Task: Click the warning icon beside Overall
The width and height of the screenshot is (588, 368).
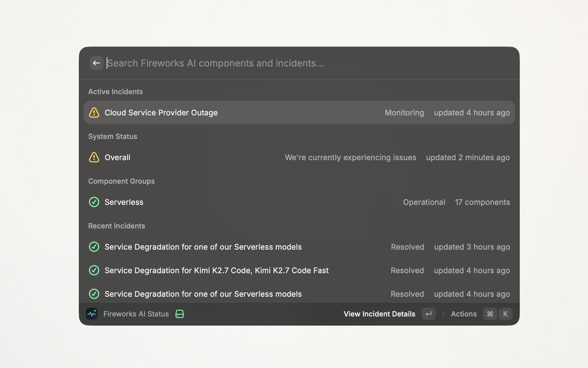Action: [x=94, y=157]
